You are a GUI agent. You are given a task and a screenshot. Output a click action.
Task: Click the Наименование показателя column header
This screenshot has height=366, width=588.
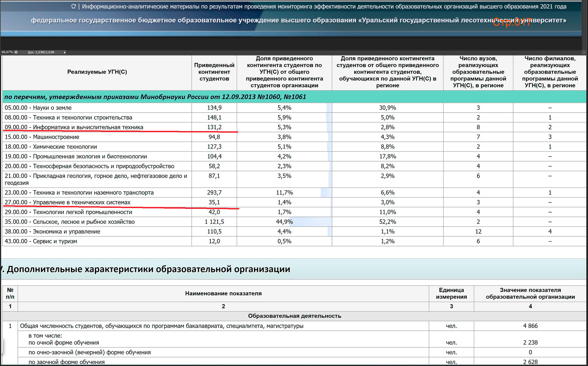[x=223, y=293]
